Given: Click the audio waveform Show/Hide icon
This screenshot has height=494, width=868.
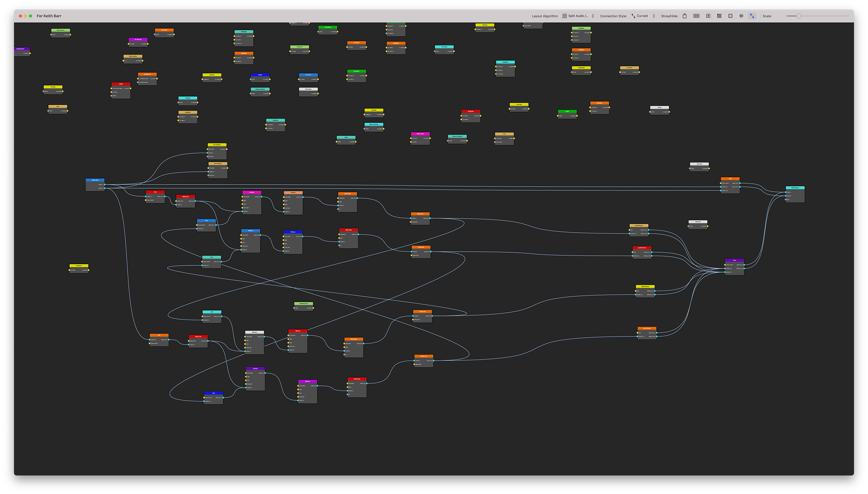Looking at the screenshot, I should pyautogui.click(x=741, y=16).
